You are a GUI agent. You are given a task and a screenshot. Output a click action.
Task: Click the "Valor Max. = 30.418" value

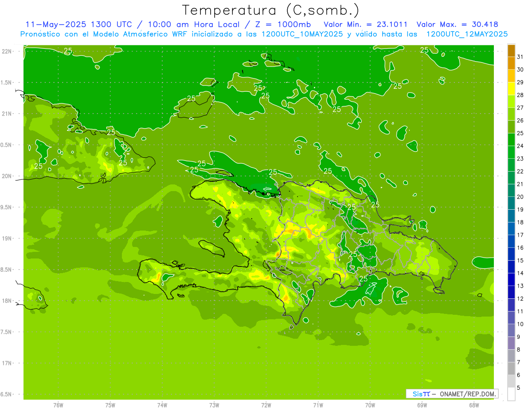pos(457,24)
